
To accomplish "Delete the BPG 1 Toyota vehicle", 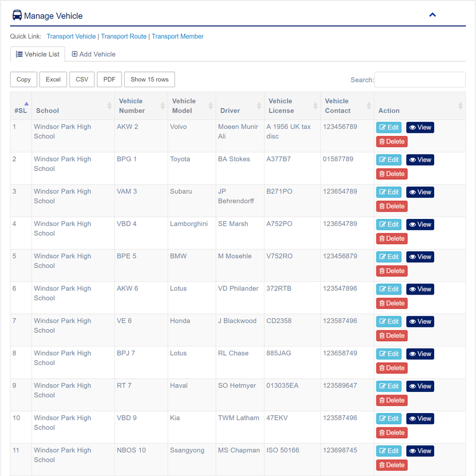I will pyautogui.click(x=391, y=174).
